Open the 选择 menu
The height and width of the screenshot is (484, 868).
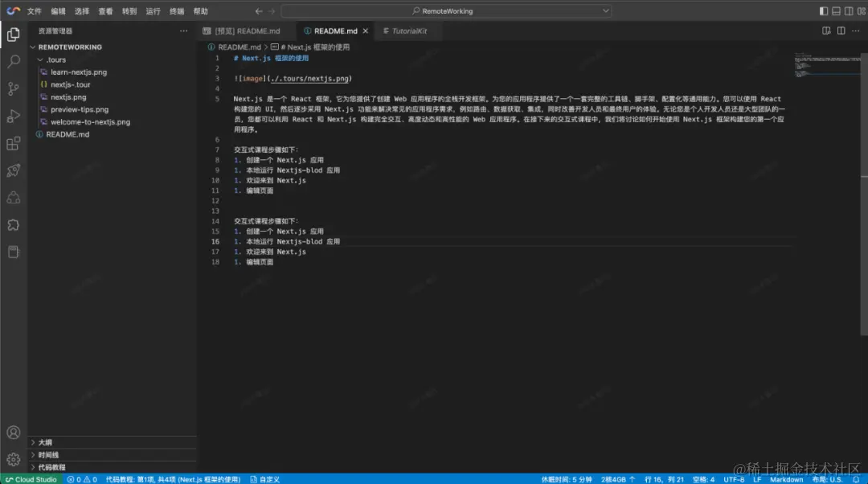82,11
